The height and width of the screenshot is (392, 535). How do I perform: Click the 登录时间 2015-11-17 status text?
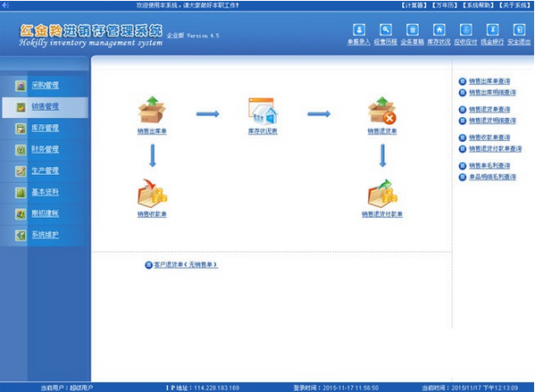click(x=336, y=388)
